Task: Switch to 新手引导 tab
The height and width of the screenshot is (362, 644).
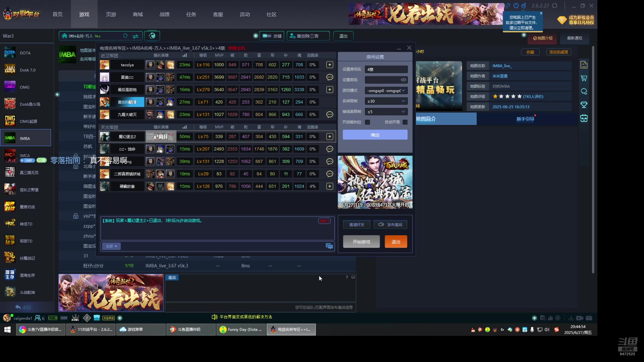Action: coord(525,119)
